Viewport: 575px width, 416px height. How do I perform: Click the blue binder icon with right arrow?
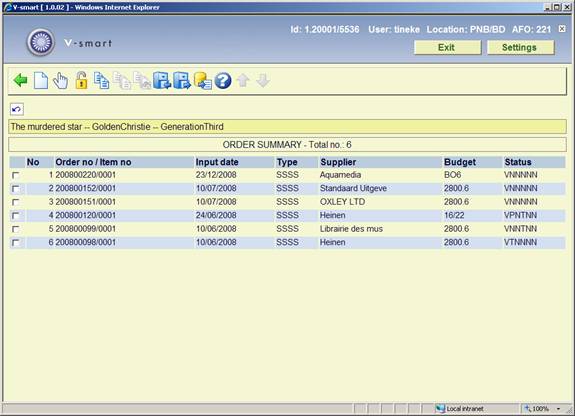182,80
